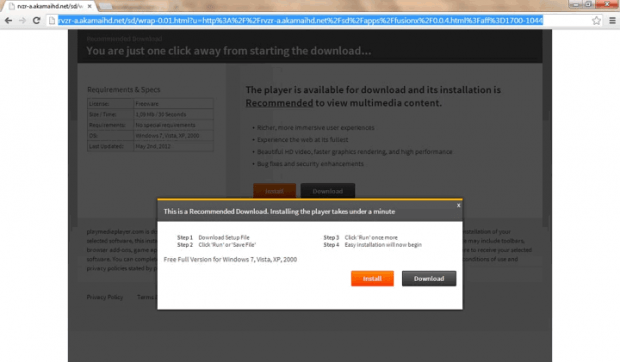Click the 'Windows 7, Vista, XP, 2000' OS cell

(x=174, y=136)
